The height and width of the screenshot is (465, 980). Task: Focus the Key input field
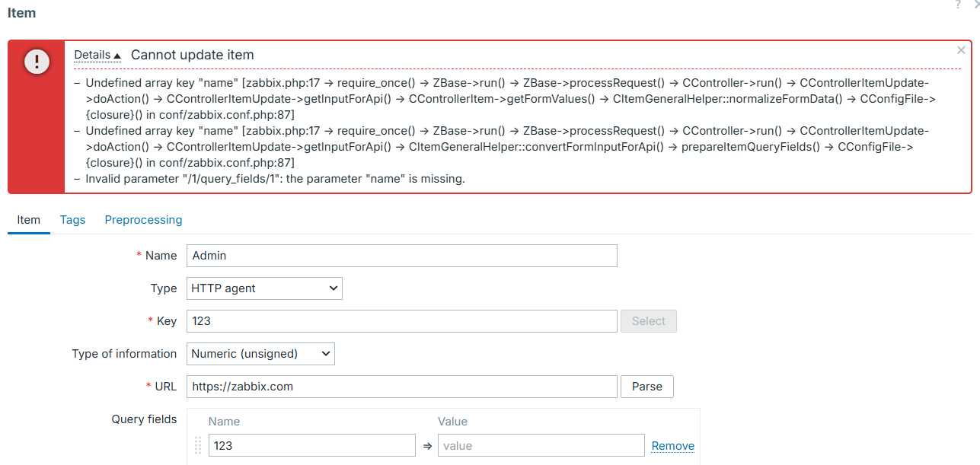[401, 321]
